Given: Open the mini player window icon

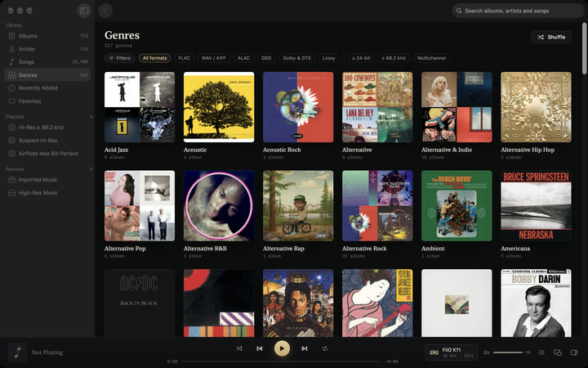Looking at the screenshot, I should coord(558,352).
